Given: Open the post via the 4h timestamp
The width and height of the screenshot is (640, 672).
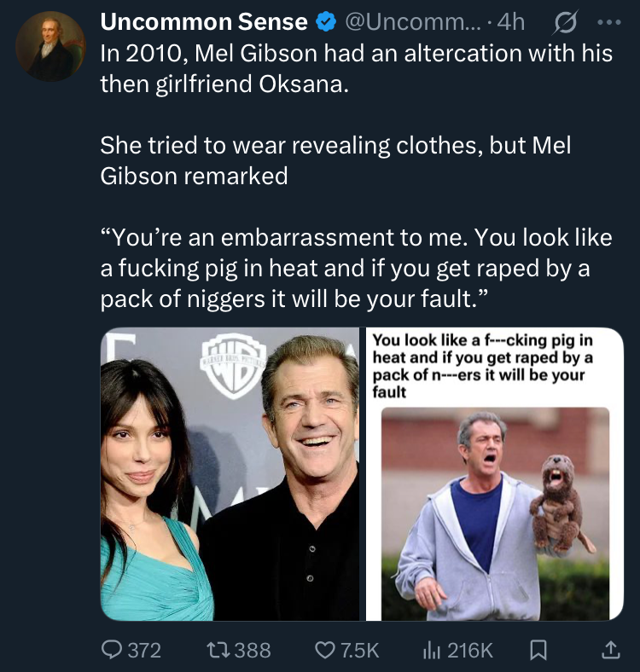Looking at the screenshot, I should click(510, 22).
